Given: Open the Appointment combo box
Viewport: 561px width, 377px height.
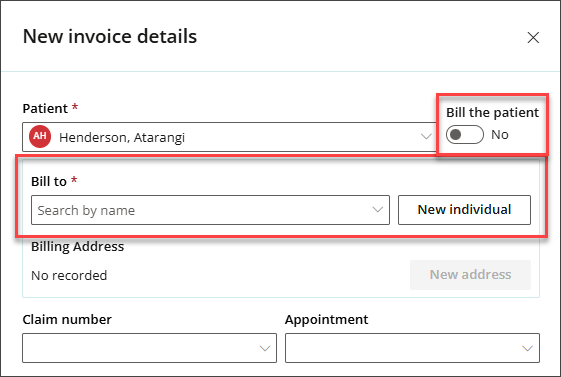Looking at the screenshot, I should click(x=412, y=348).
